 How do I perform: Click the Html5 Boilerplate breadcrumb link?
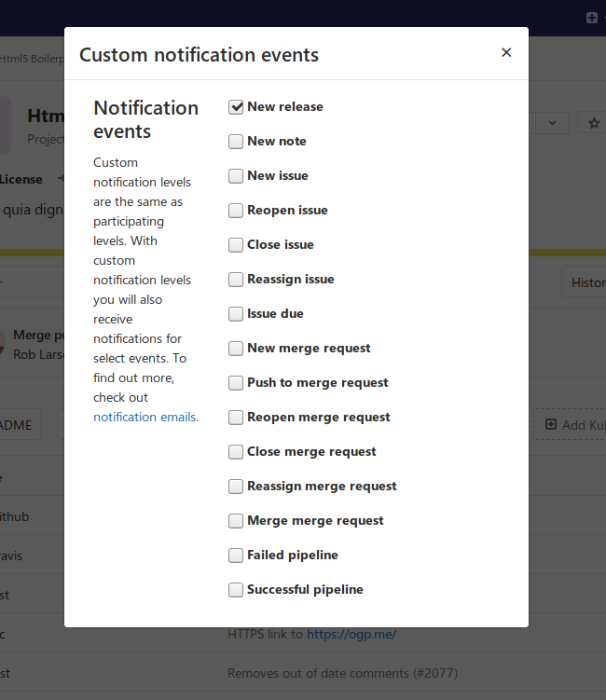[x=32, y=59]
